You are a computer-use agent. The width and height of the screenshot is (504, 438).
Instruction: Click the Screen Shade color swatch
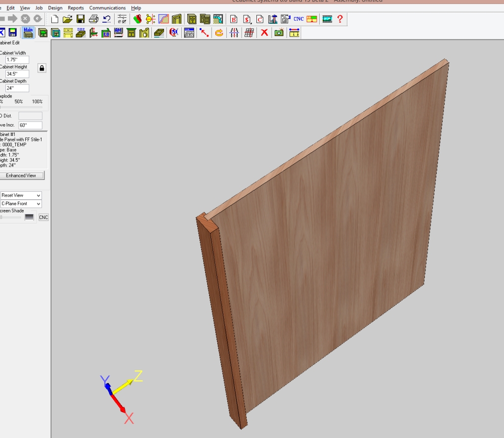pos(30,218)
